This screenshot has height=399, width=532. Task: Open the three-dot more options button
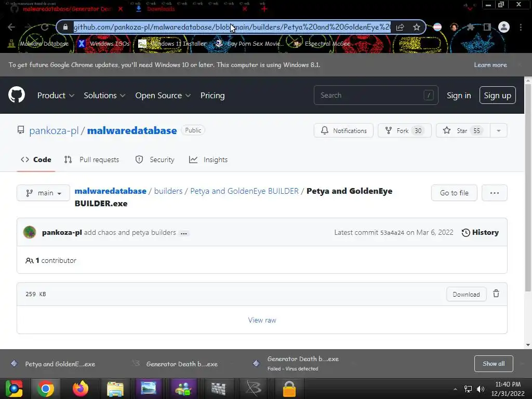495,193
